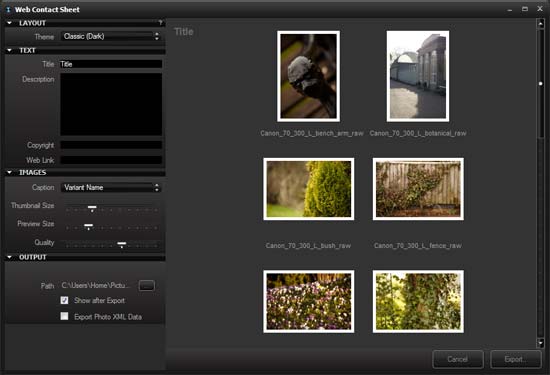The height and width of the screenshot is (375, 550).
Task: Open the Caption dropdown showing Variant Name
Action: tap(111, 188)
